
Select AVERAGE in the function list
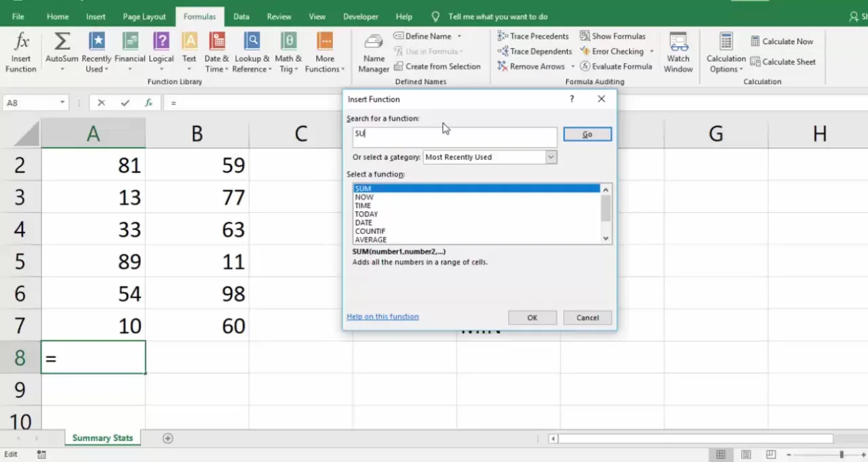point(371,240)
